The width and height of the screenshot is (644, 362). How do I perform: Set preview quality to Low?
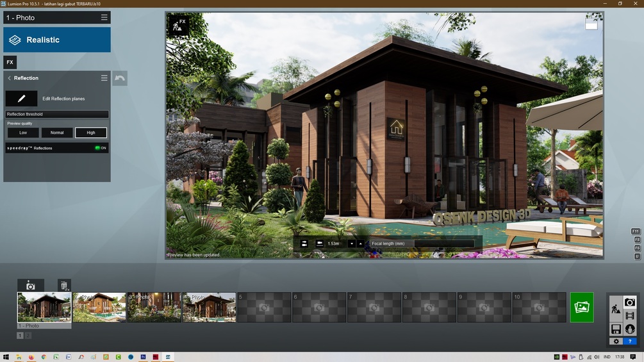click(x=23, y=133)
